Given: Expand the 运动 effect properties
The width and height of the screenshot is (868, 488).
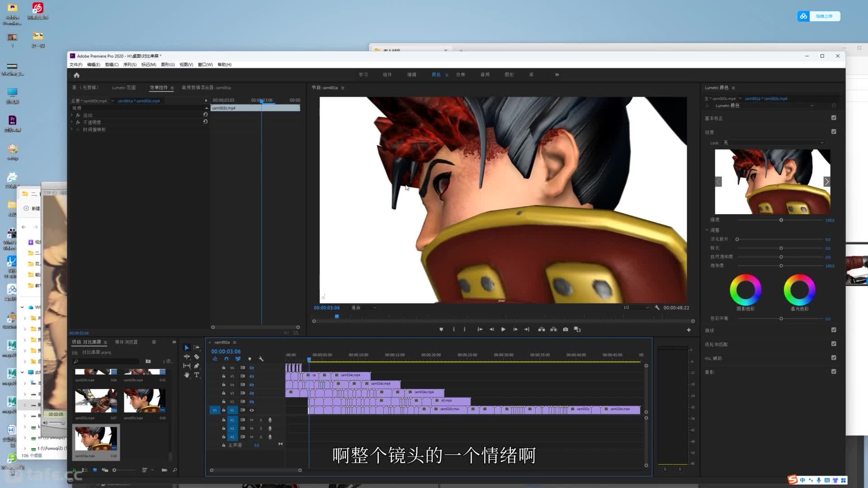Looking at the screenshot, I should [x=72, y=115].
